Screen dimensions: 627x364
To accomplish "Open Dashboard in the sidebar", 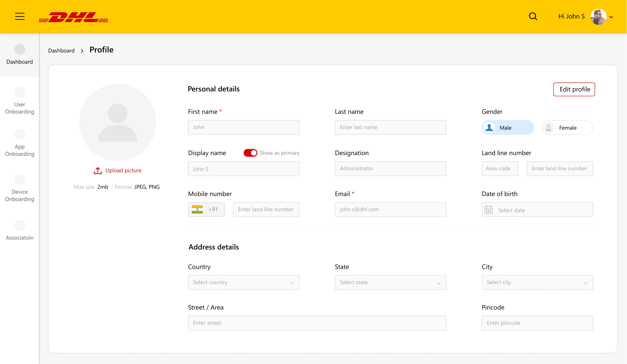I will coord(19,55).
